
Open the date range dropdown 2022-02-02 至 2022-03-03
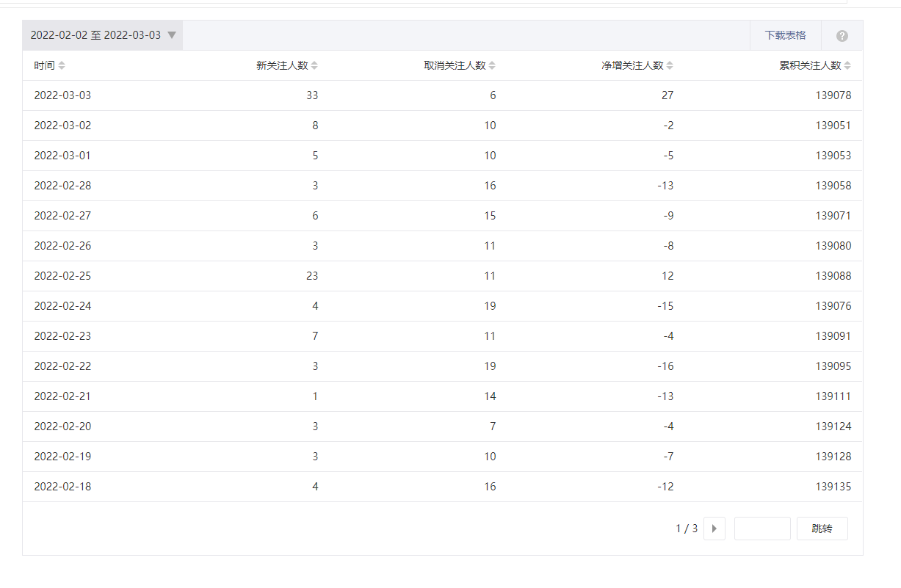pos(103,35)
